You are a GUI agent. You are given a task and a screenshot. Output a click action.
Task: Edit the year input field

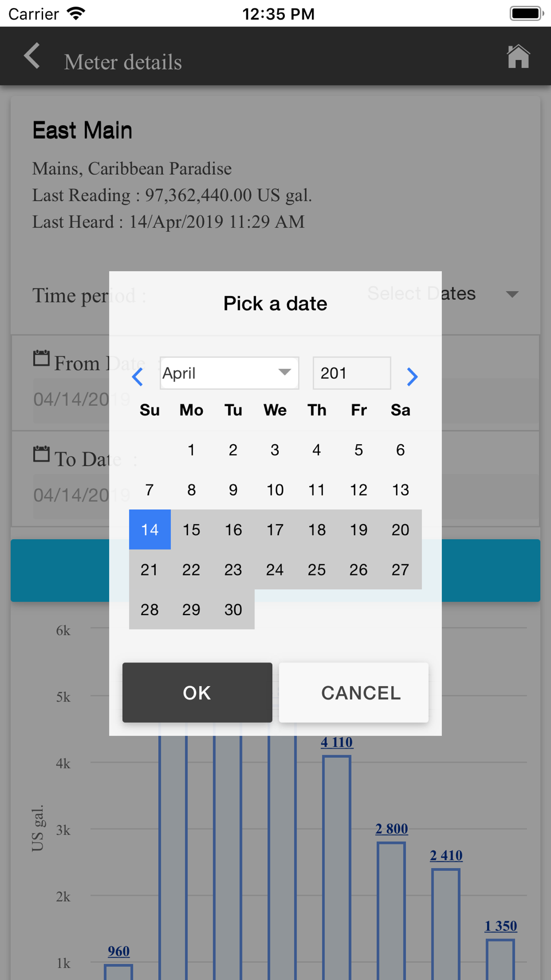[352, 373]
